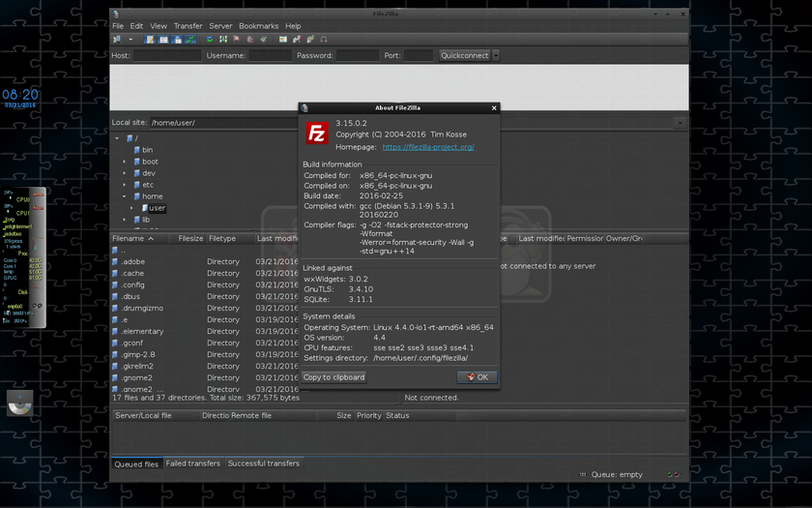This screenshot has width=812, height=508.
Task: Click the Local site path field
Action: 224,123
